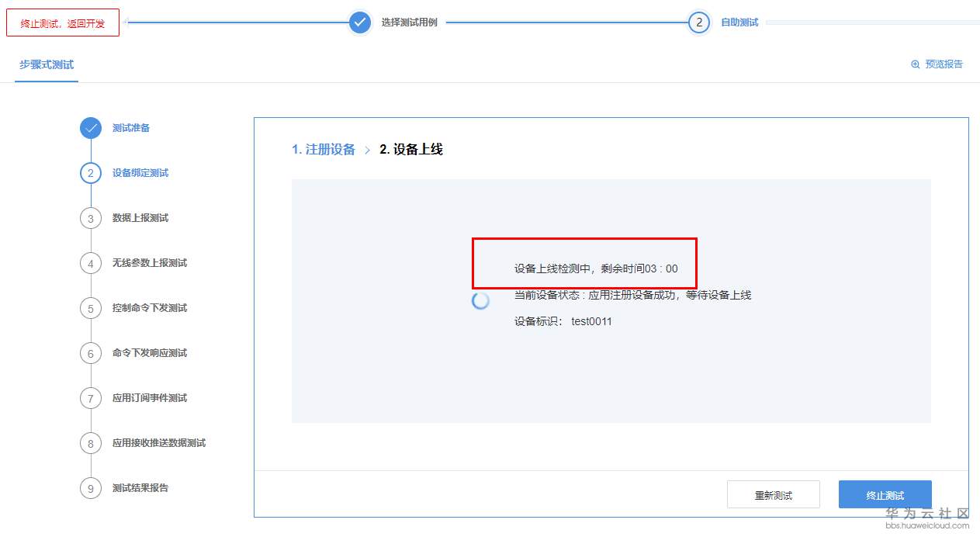Click the step 4 circle beside 无线参数上报测试
980x537 pixels.
tap(91, 263)
